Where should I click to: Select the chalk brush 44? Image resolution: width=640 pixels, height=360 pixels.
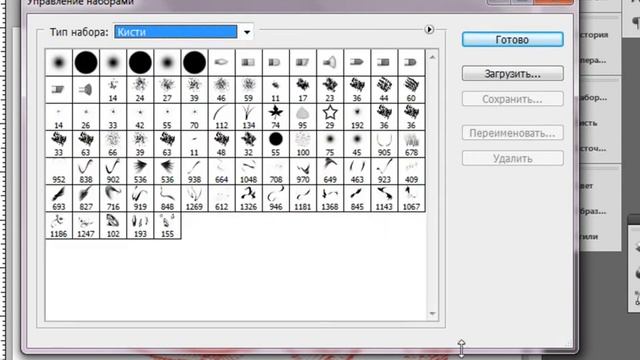pos(384,90)
